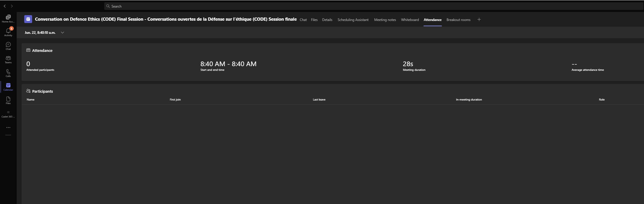Click the Attendance section icon
The image size is (644, 204).
28,50
